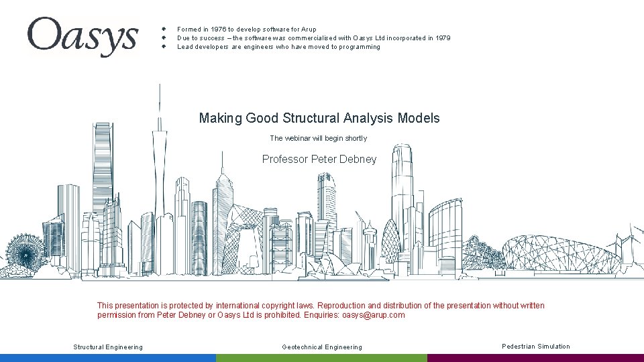The width and height of the screenshot is (644, 362).
Task: Click the blue bar under Structural Engineering
Action: [108, 358]
